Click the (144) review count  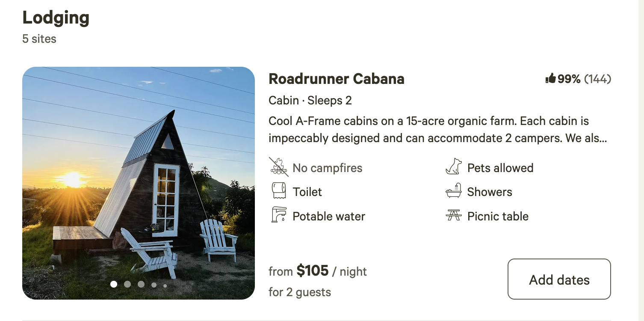coord(597,79)
